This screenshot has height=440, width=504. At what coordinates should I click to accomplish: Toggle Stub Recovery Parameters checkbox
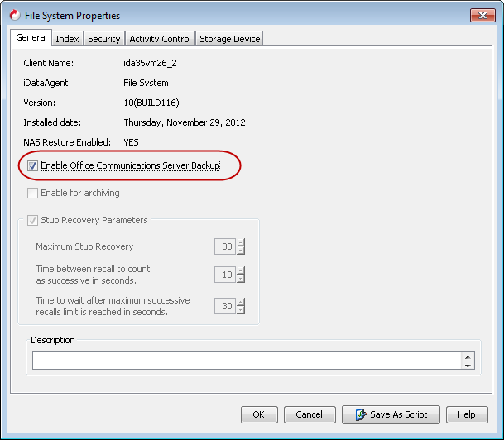coord(32,221)
